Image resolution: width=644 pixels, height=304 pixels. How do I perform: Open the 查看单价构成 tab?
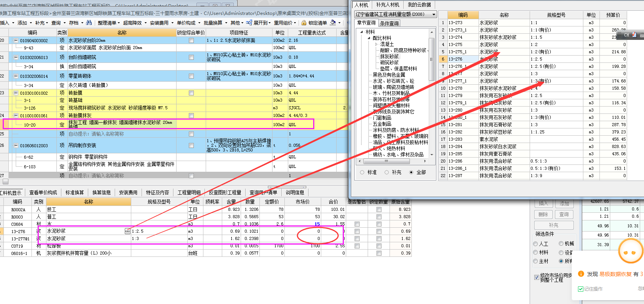point(43,192)
